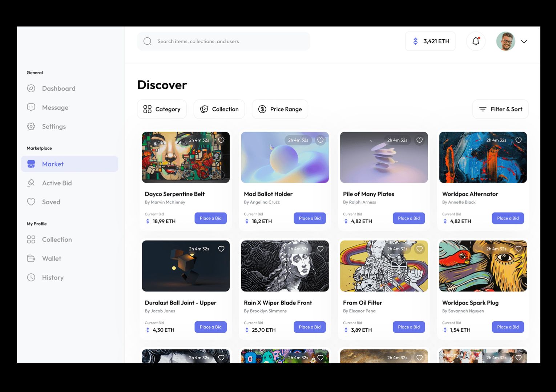
Task: Favorite the Dayco Serpentine Belt artwork
Action: [221, 140]
